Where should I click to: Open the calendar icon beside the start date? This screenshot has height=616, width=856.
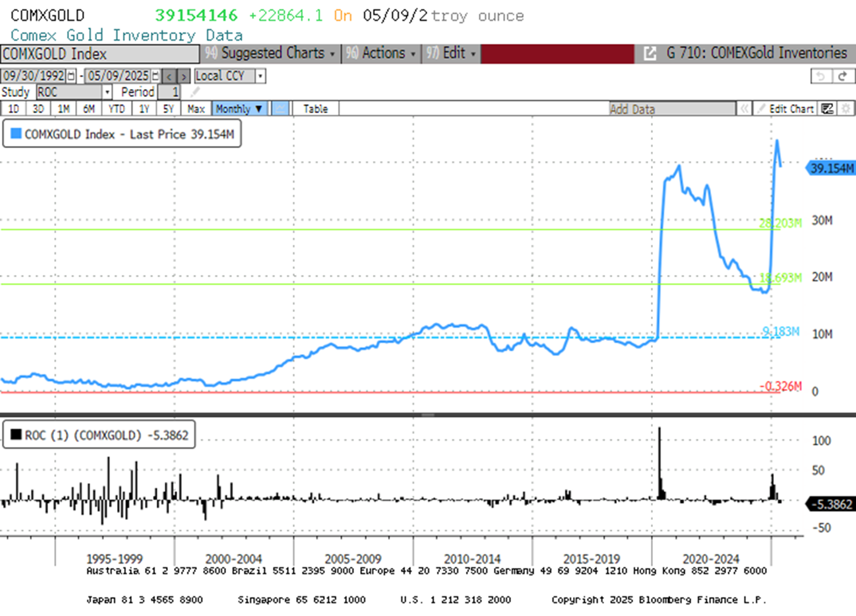tap(71, 76)
